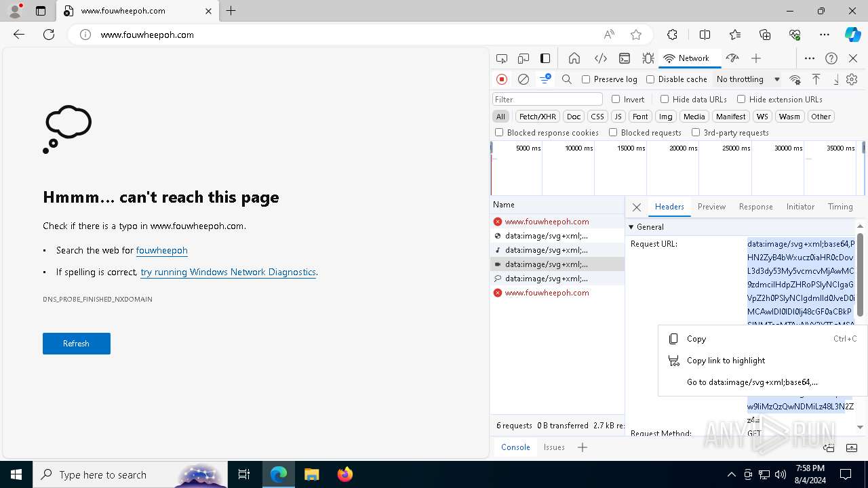This screenshot has width=868, height=488.
Task: Clear the network log
Action: click(524, 79)
